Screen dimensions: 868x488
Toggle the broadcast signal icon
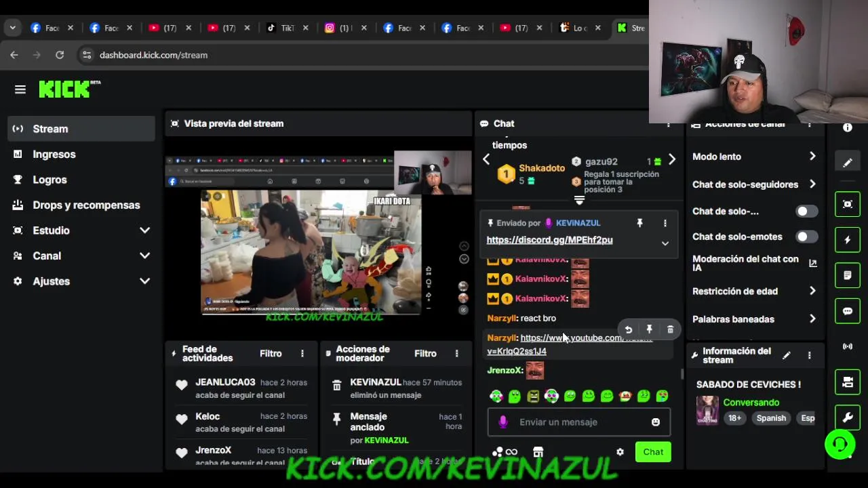[847, 346]
